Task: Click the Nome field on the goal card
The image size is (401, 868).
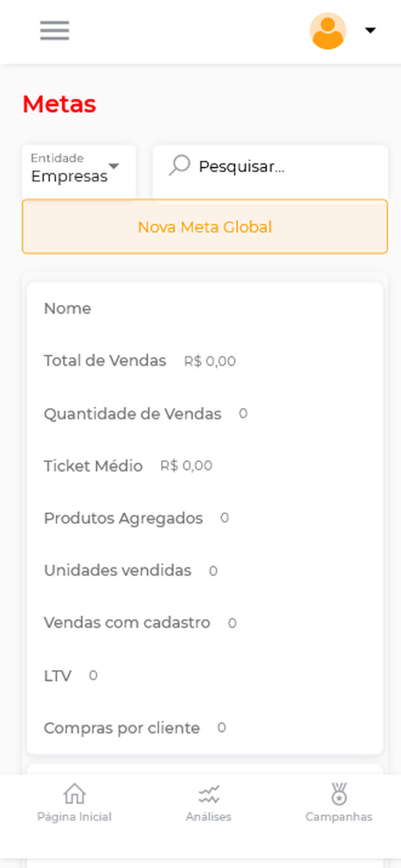Action: (x=67, y=308)
